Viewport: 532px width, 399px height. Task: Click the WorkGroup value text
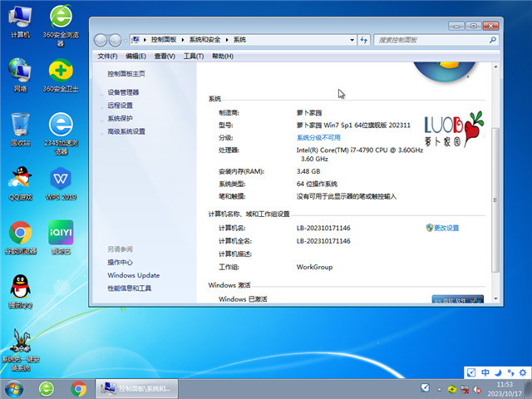click(314, 267)
